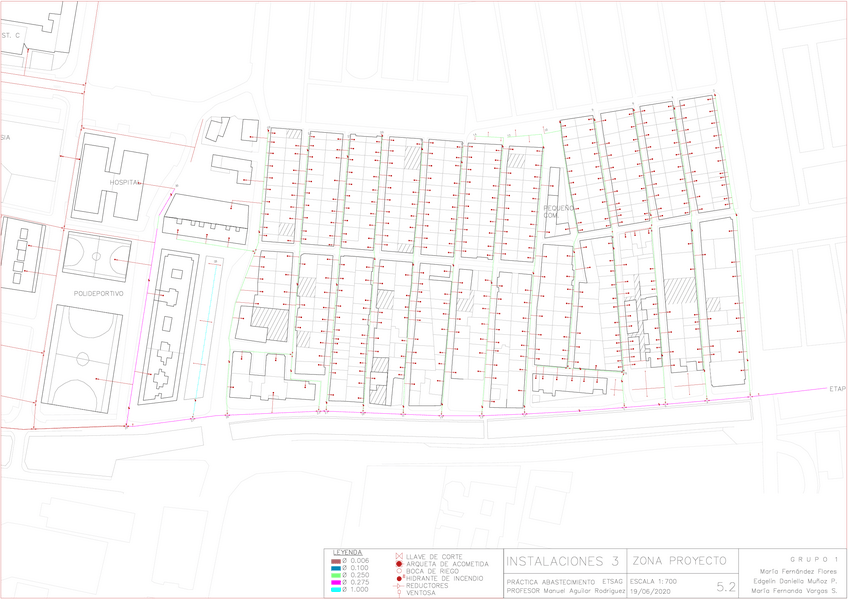Click the Llave de Corte legend symbol
Screen dimensions: 848x599
click(399, 556)
